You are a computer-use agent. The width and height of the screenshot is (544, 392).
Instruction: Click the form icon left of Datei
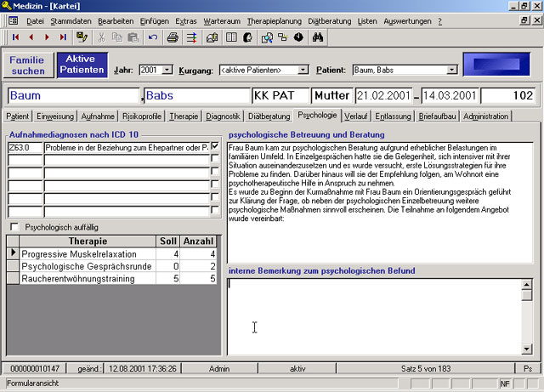tap(14, 20)
